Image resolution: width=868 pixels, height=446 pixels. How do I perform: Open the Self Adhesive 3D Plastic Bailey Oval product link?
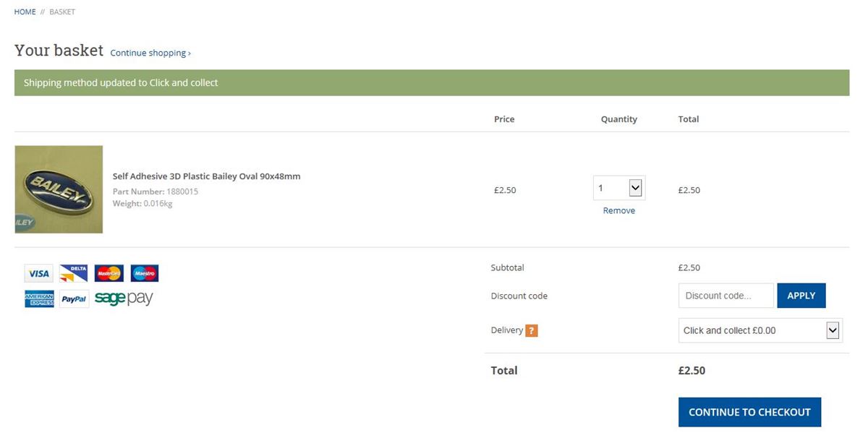pos(207,176)
